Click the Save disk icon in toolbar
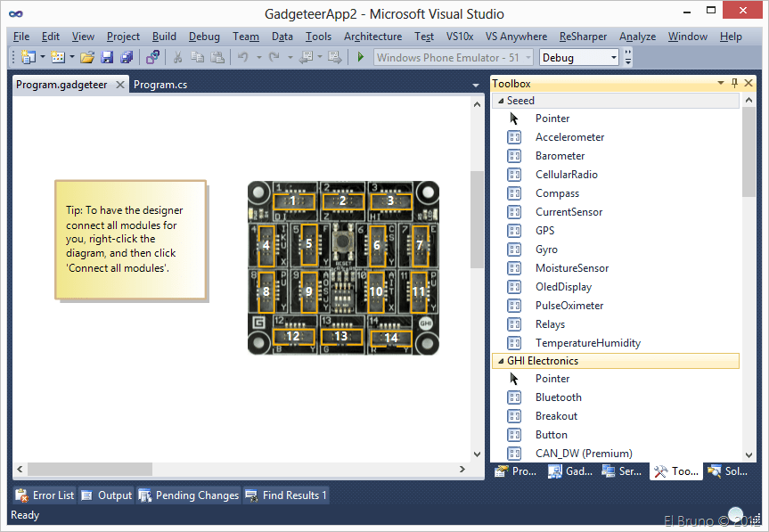The height and width of the screenshot is (532, 769). 107,58
